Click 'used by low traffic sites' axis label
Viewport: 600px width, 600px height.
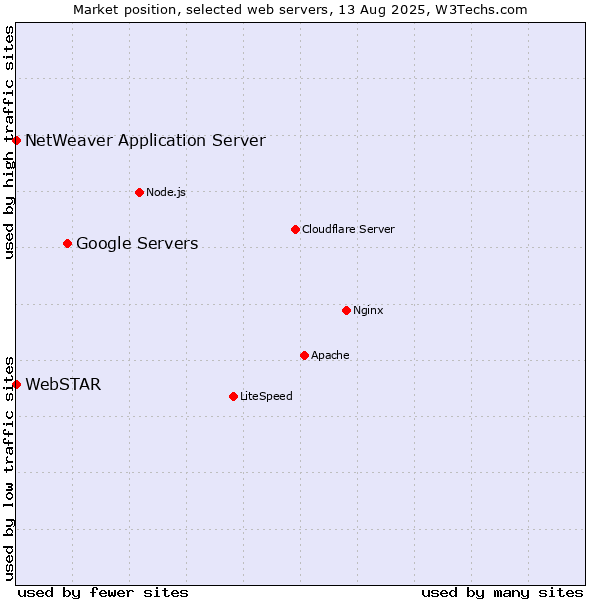[x=8, y=470]
